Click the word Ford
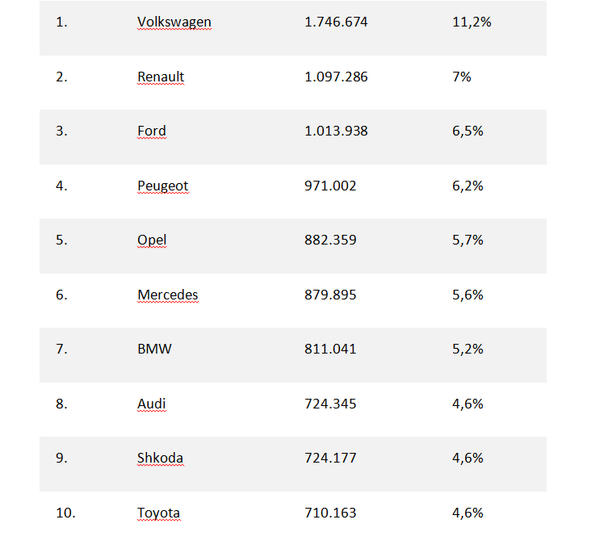 pos(152,131)
